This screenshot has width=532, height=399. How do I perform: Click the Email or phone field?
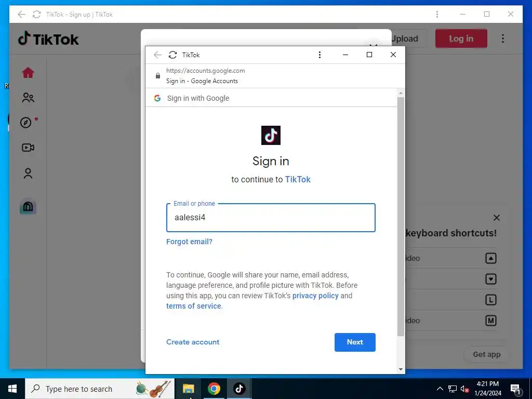pyautogui.click(x=271, y=218)
